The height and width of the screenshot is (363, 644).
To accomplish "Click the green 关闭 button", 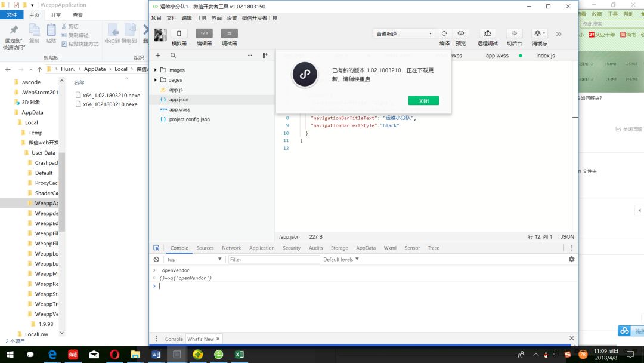I will tap(423, 101).
